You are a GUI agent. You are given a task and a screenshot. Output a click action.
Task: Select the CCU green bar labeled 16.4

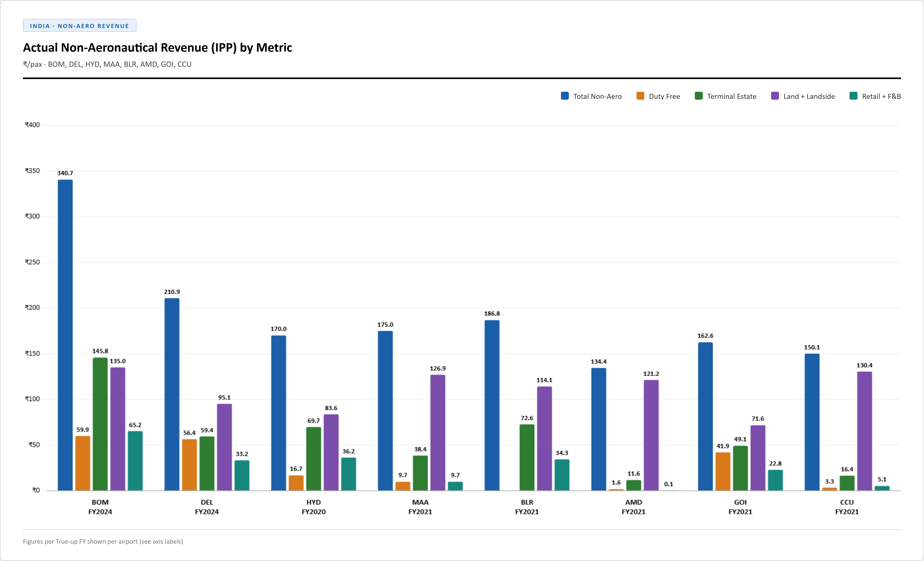coord(847,483)
